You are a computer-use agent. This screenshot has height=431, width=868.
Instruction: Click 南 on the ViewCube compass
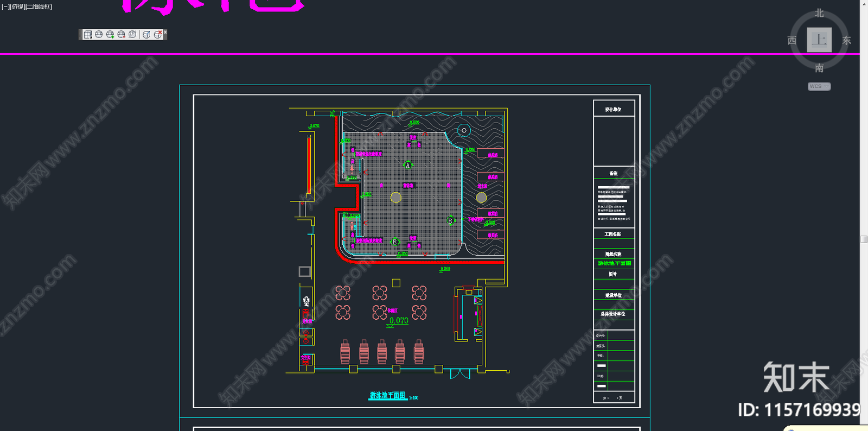tap(819, 68)
